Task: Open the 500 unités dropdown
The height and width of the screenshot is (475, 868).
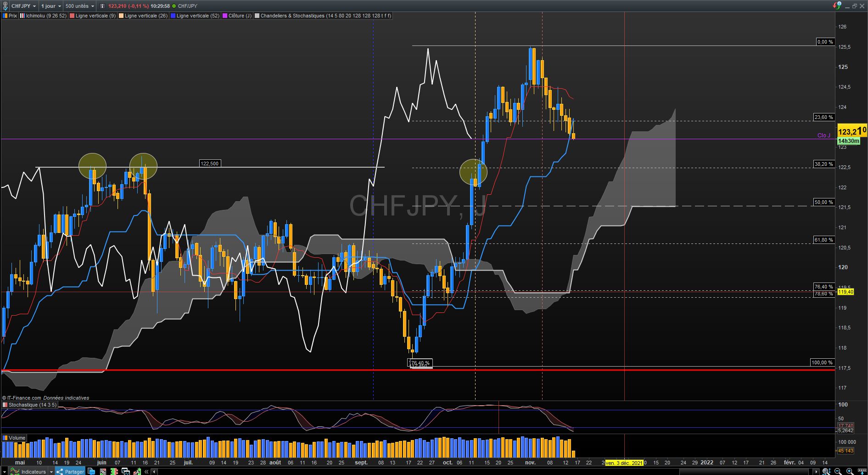Action: (x=79, y=6)
